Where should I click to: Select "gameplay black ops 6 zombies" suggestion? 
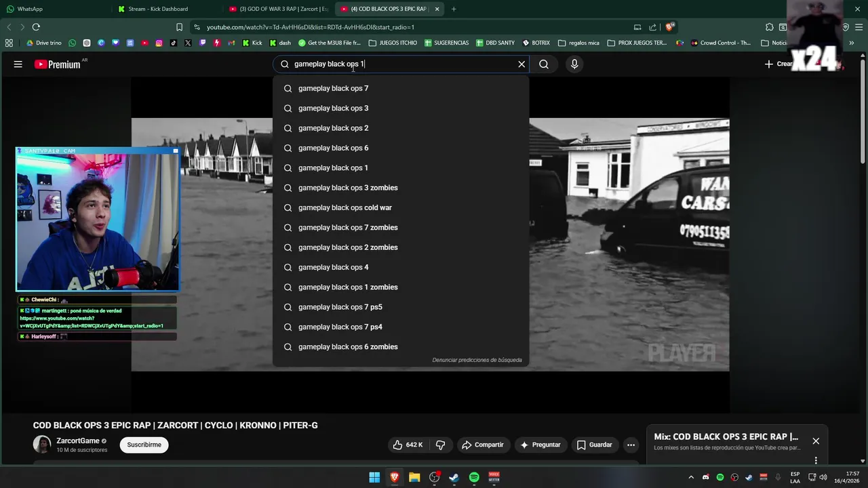[401, 347]
